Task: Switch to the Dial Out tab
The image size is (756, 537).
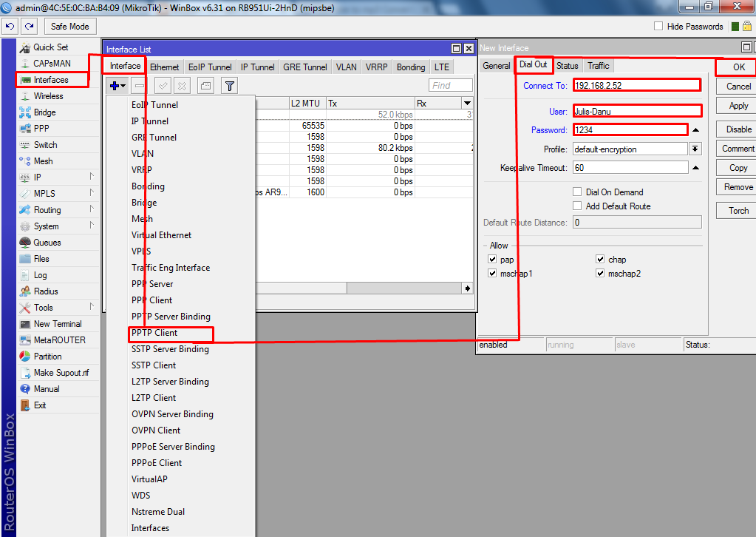Action: pyautogui.click(x=534, y=64)
